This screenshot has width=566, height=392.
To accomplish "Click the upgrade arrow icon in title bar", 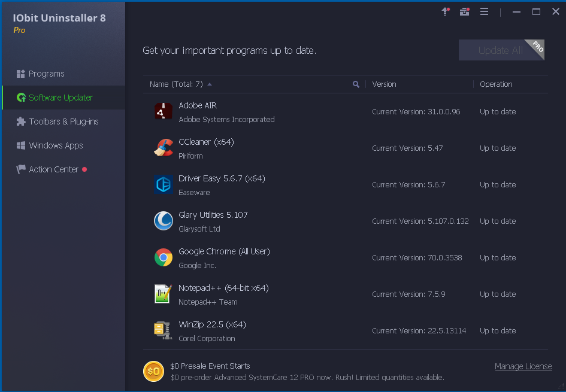I will (446, 11).
